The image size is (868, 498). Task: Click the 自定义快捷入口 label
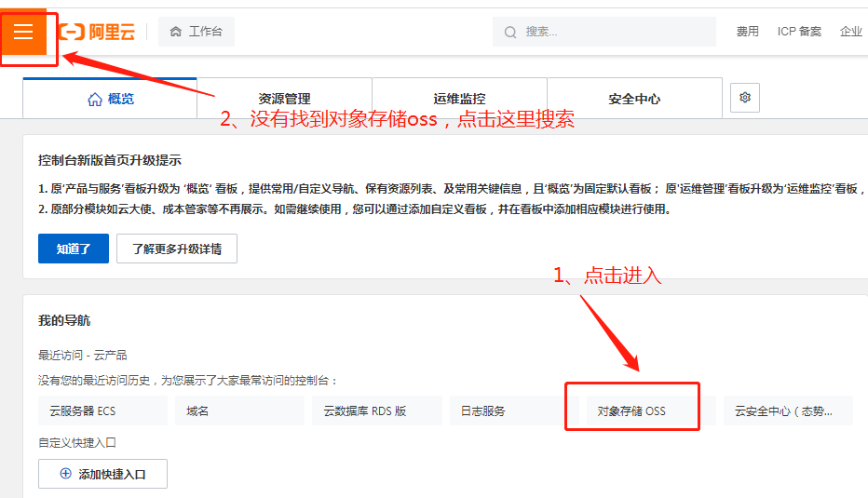77,443
